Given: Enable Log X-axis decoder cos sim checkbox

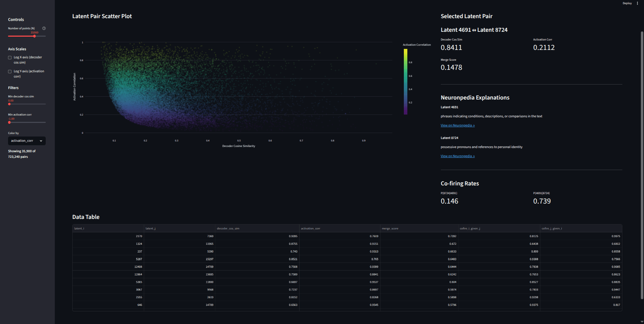Looking at the screenshot, I should [x=10, y=58].
